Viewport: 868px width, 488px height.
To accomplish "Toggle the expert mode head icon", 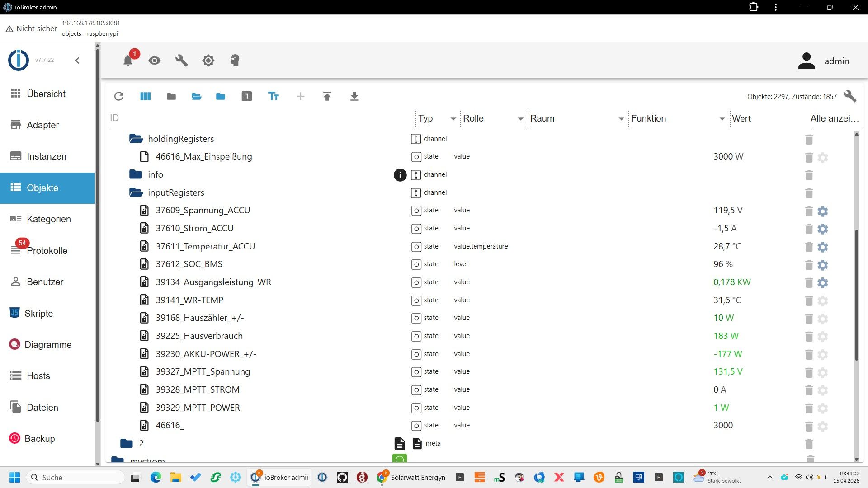I will tap(235, 61).
